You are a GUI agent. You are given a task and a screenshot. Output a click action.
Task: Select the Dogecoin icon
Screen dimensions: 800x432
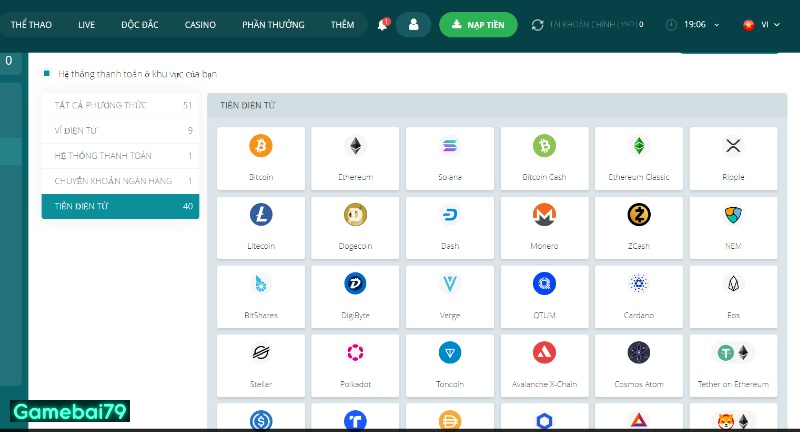click(355, 215)
